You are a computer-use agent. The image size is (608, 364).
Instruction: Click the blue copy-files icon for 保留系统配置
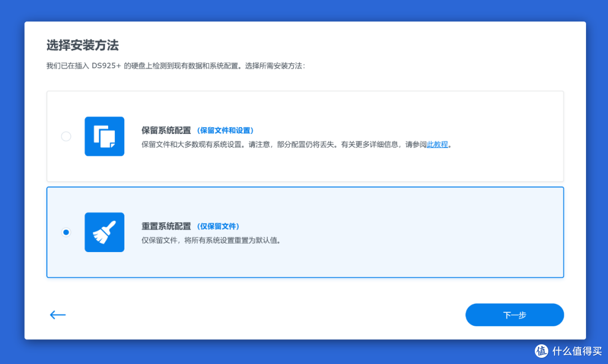pyautogui.click(x=104, y=137)
